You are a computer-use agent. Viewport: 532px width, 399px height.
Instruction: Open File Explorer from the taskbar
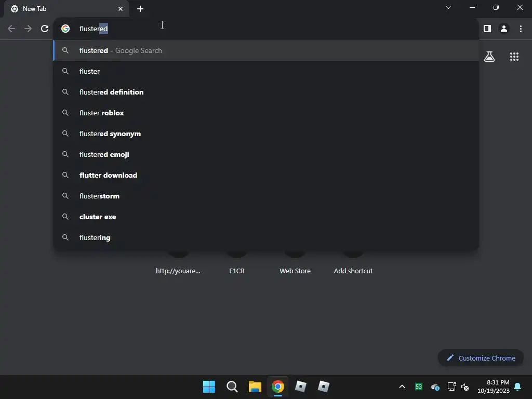pyautogui.click(x=255, y=387)
